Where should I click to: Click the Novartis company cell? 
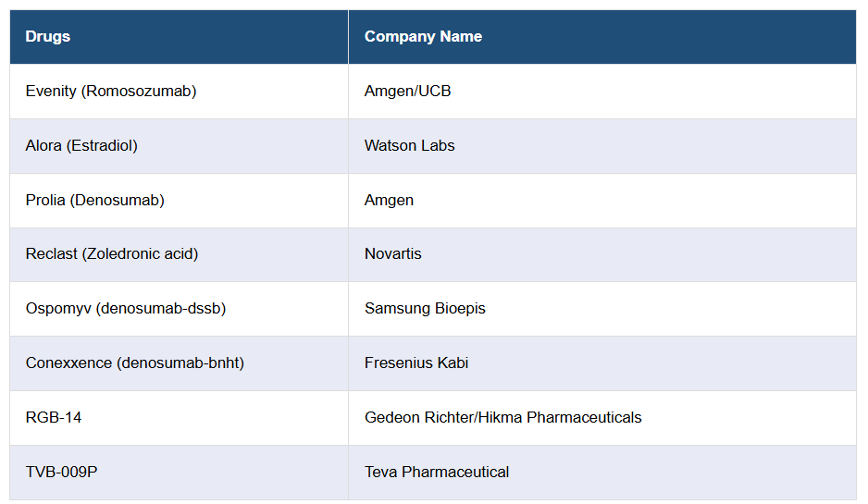tap(392, 254)
